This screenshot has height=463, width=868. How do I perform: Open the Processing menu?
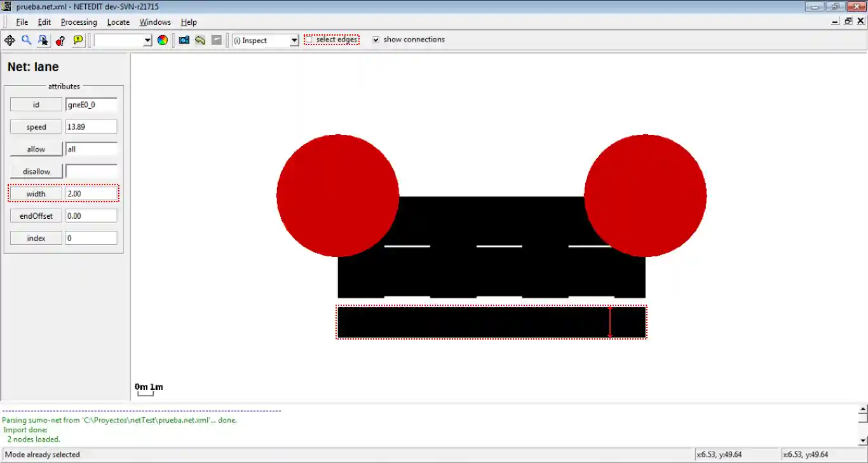79,22
